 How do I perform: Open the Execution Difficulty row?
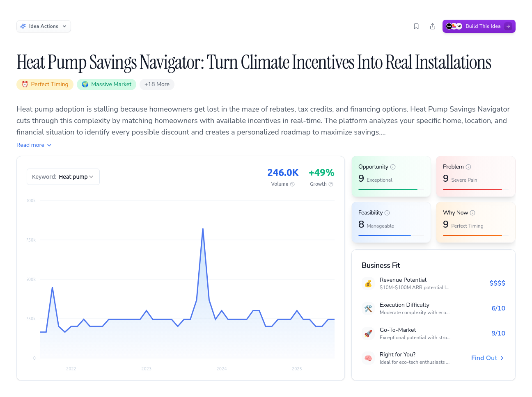(433, 308)
